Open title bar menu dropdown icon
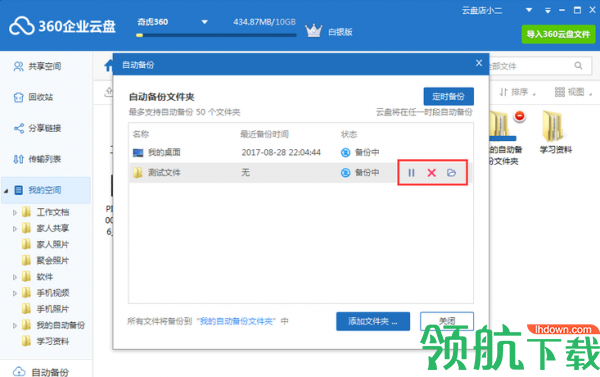Screen dimensions: 600x377 (548, 10)
